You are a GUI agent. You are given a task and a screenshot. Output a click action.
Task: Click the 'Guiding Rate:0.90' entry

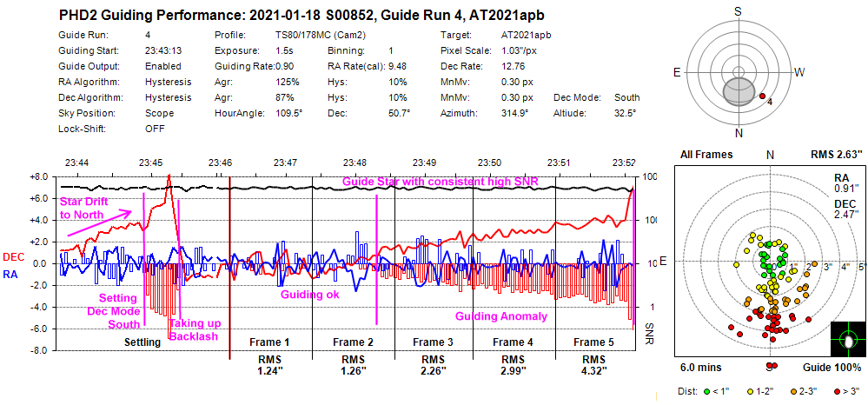[x=254, y=66]
